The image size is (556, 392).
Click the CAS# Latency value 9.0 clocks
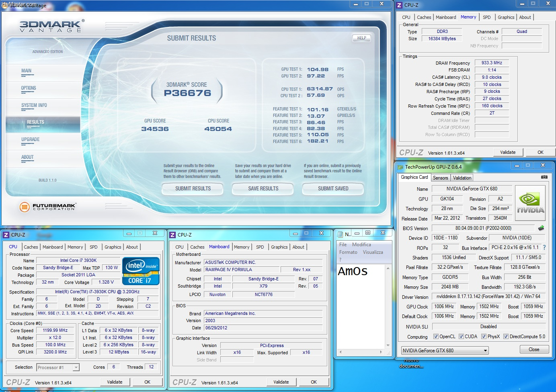point(492,77)
